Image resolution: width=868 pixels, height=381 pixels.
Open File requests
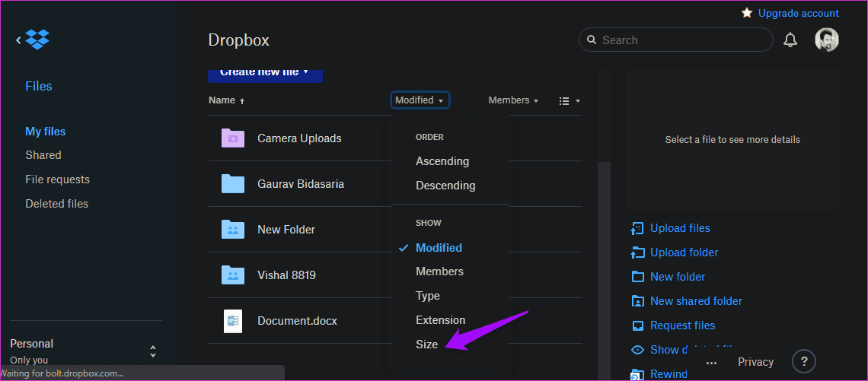[58, 179]
